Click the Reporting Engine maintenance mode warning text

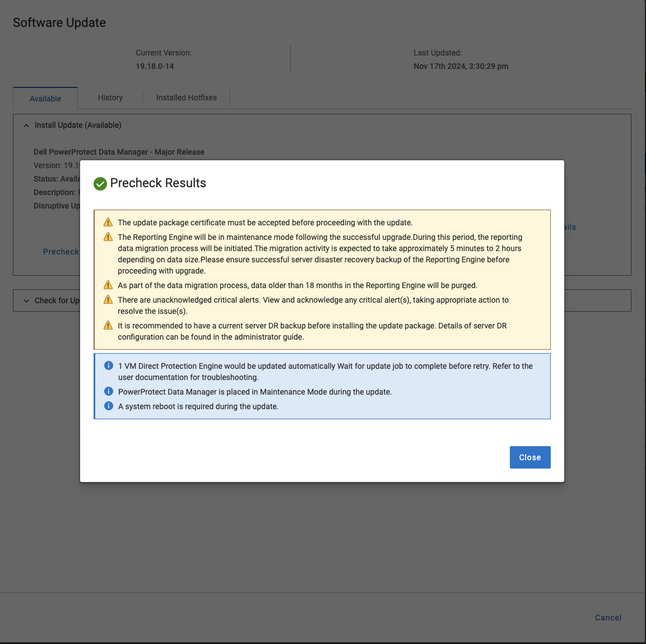click(x=320, y=254)
